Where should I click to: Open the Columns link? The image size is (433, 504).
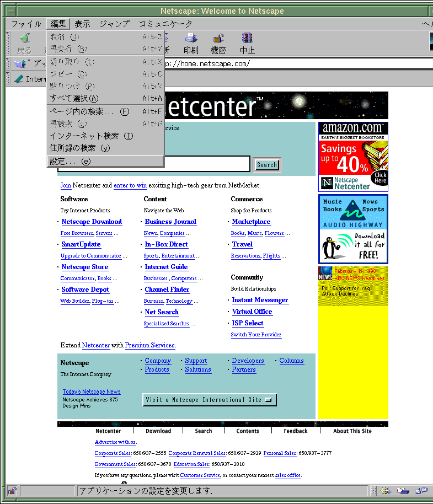pyautogui.click(x=291, y=361)
